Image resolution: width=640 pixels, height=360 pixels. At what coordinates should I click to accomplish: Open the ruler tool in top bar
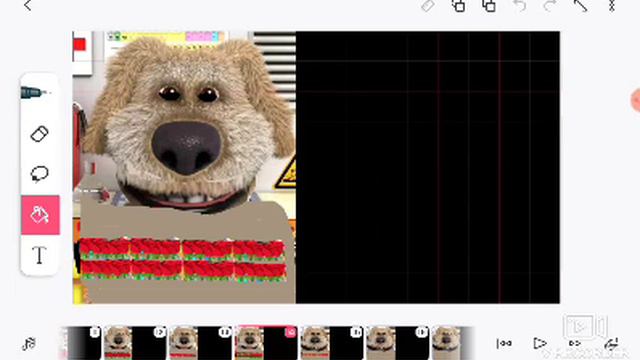click(428, 6)
